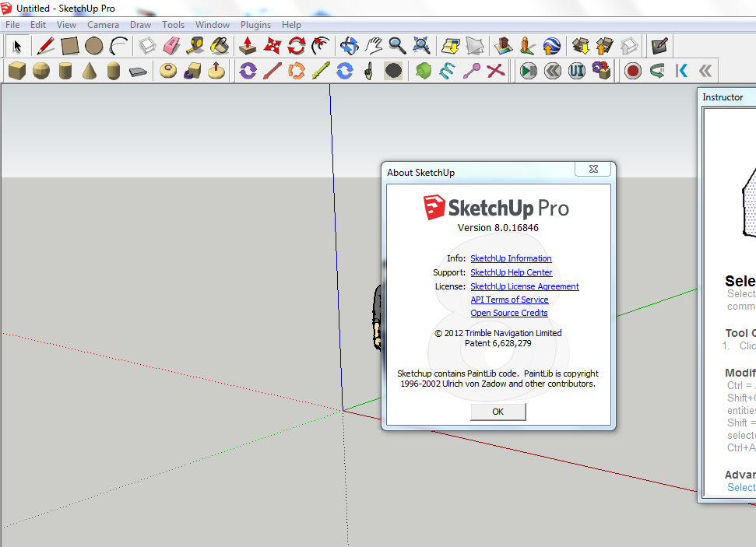Click the building-on-map toolbar icon

504,46
